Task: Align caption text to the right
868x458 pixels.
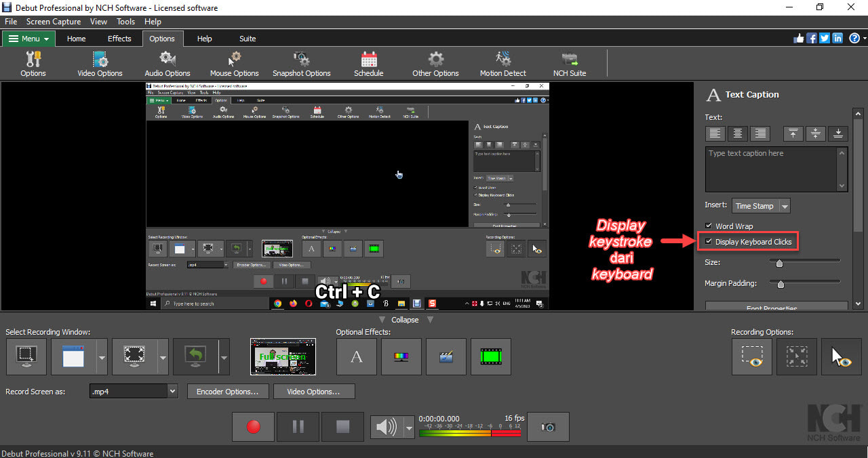Action: 760,133
